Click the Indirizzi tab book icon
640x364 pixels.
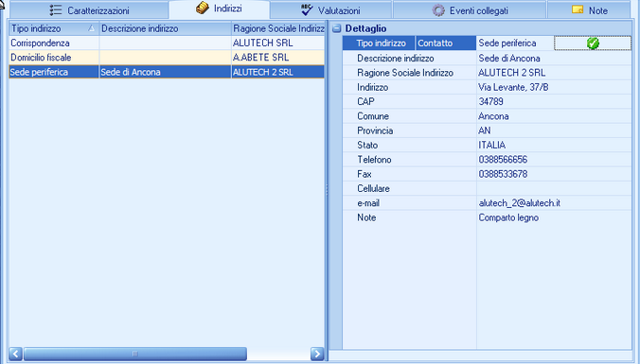point(203,9)
